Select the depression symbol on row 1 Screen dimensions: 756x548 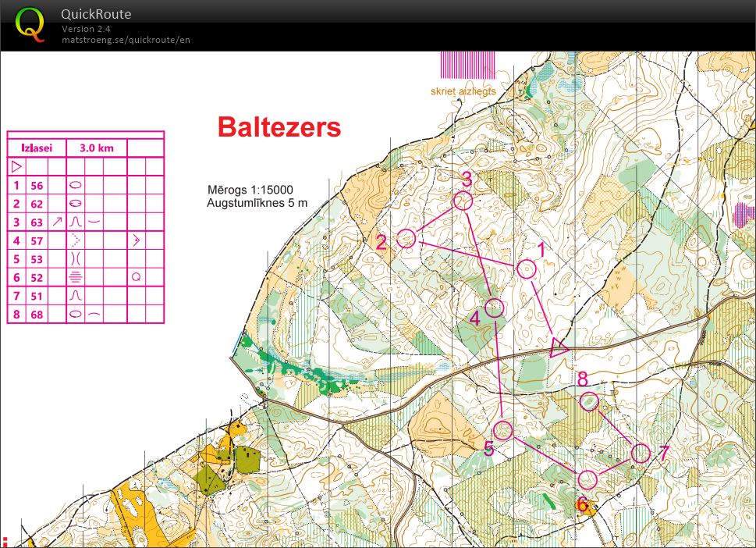(x=76, y=186)
